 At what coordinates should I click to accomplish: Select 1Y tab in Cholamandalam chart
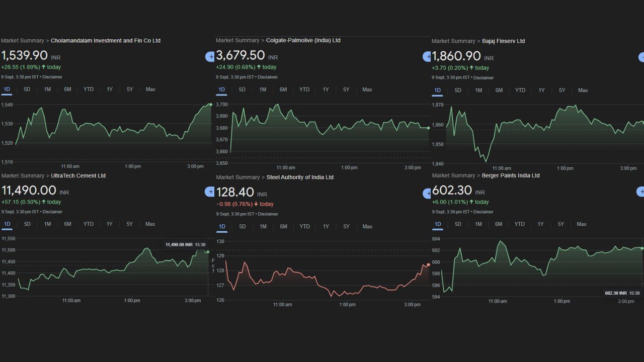[110, 89]
